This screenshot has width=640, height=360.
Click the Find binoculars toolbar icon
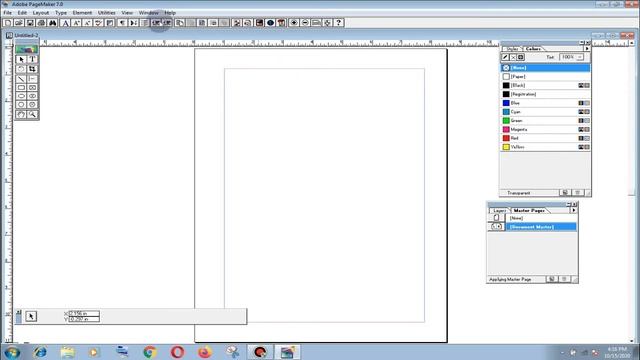pyautogui.click(x=52, y=23)
